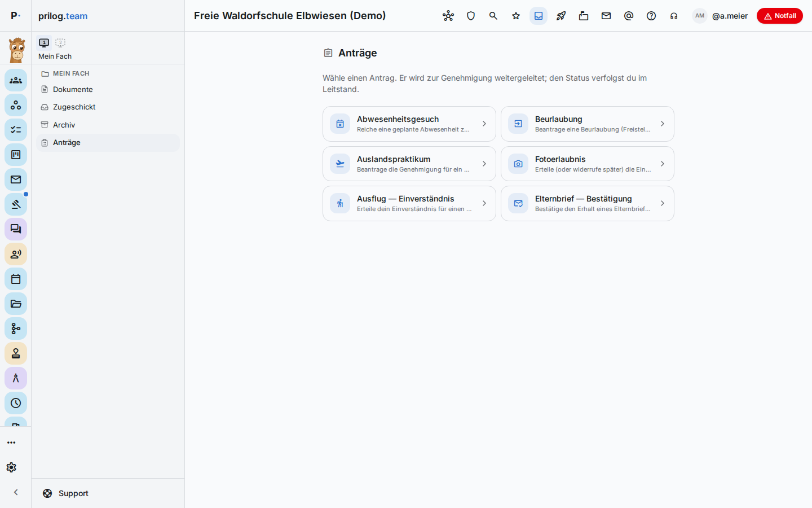Open settings with the gear icon
Viewport: 812px width, 508px height.
click(x=11, y=467)
